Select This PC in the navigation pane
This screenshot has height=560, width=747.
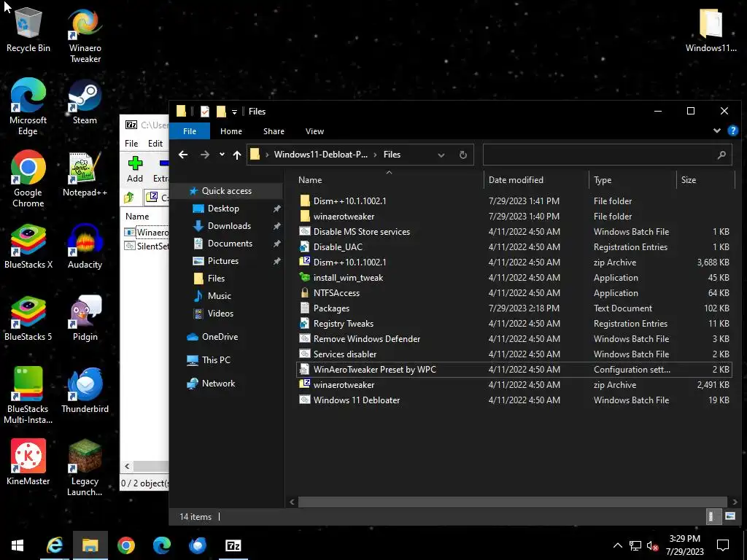click(216, 360)
